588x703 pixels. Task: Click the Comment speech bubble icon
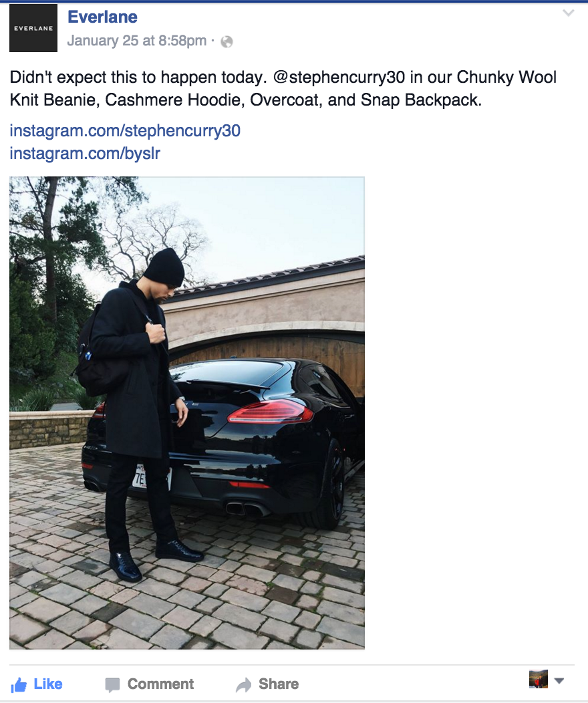click(112, 684)
